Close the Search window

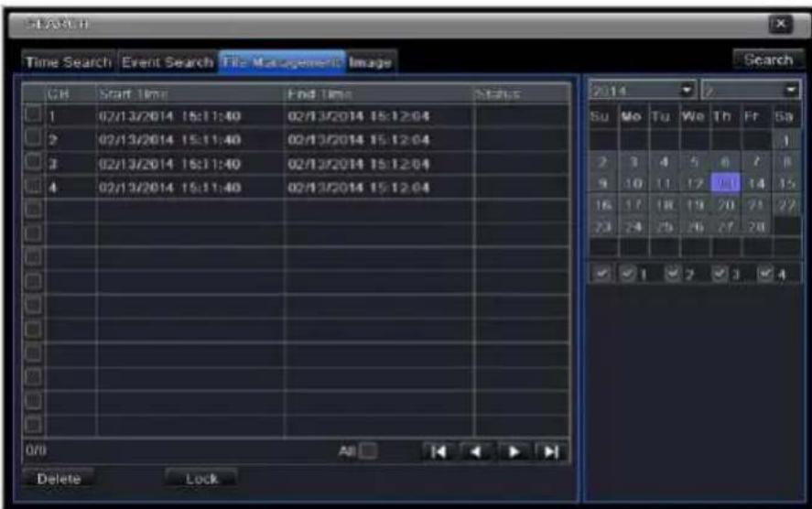[780, 24]
